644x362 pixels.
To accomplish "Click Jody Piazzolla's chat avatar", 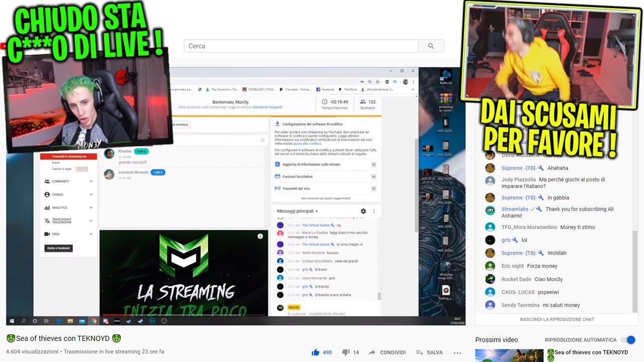I will (490, 181).
